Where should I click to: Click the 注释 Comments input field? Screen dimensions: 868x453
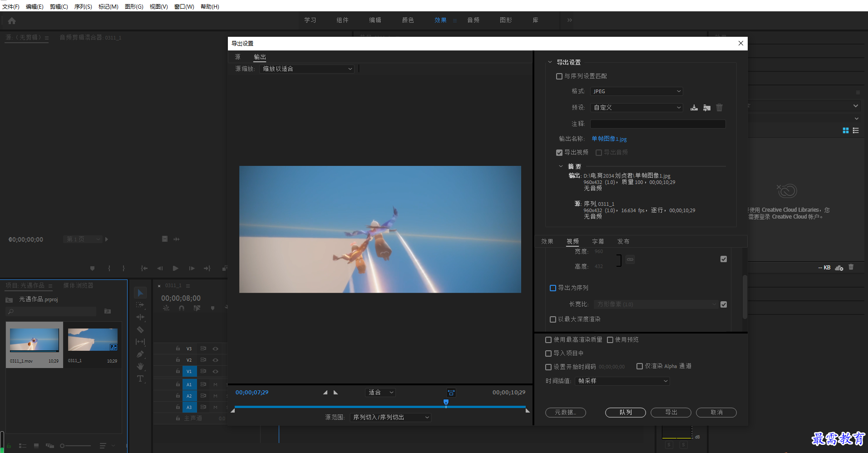pyautogui.click(x=658, y=124)
